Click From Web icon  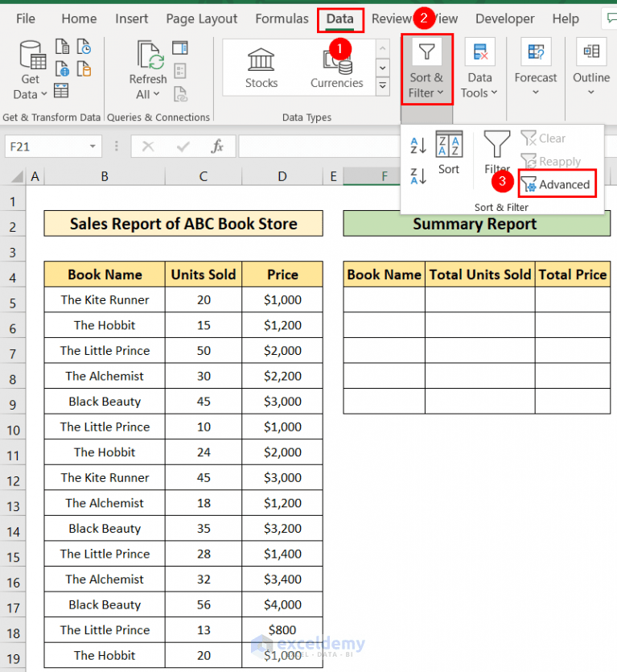pyautogui.click(x=62, y=68)
